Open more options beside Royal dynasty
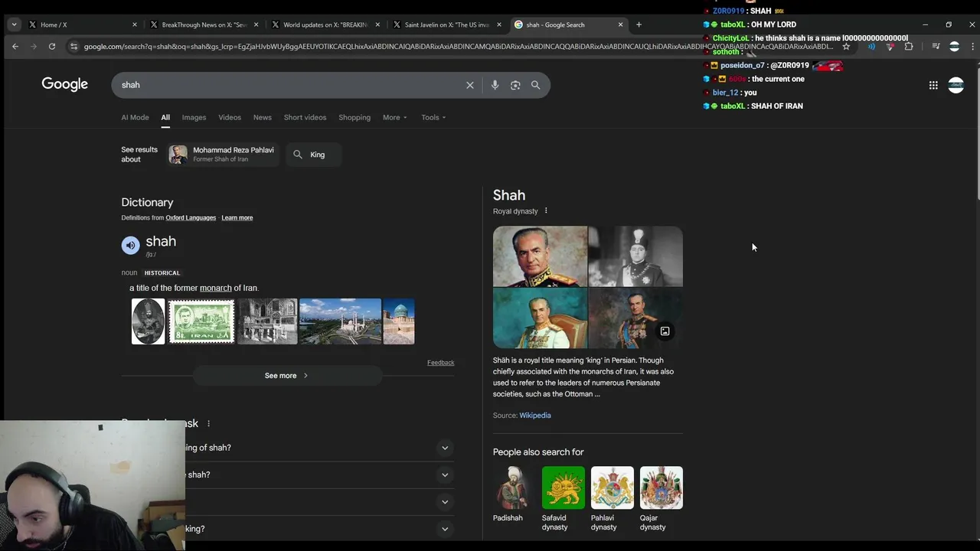Screen dimensions: 980x551 tap(546, 210)
